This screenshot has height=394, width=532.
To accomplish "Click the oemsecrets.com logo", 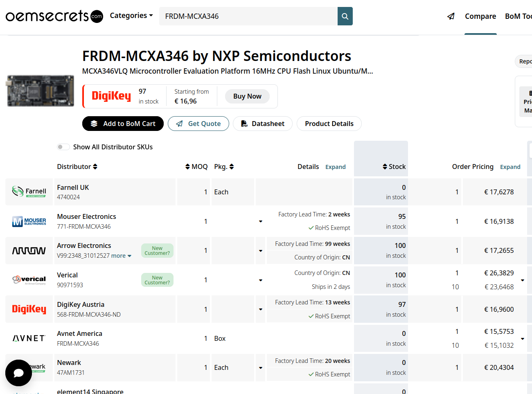I will (x=54, y=16).
